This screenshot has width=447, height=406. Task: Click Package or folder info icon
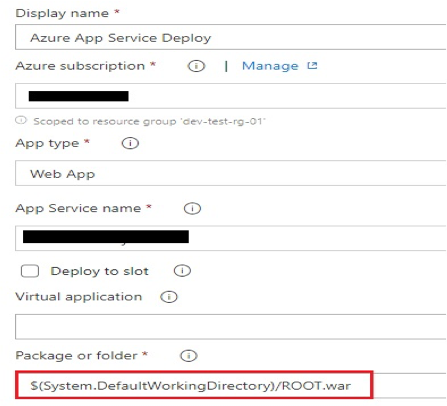(x=189, y=356)
